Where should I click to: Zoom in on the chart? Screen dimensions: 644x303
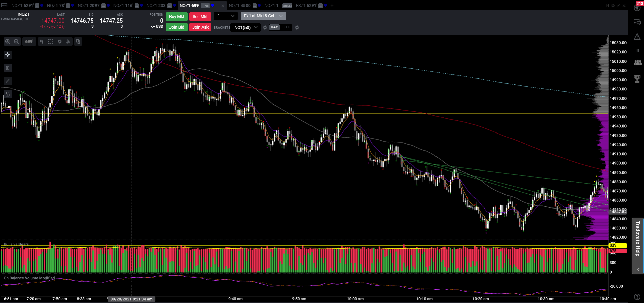click(8, 42)
